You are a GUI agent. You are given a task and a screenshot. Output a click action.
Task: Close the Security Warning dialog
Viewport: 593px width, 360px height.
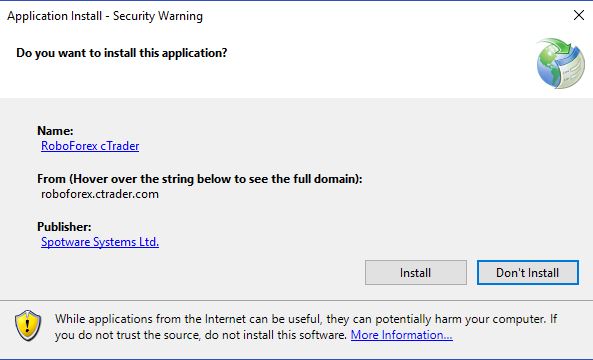[579, 16]
